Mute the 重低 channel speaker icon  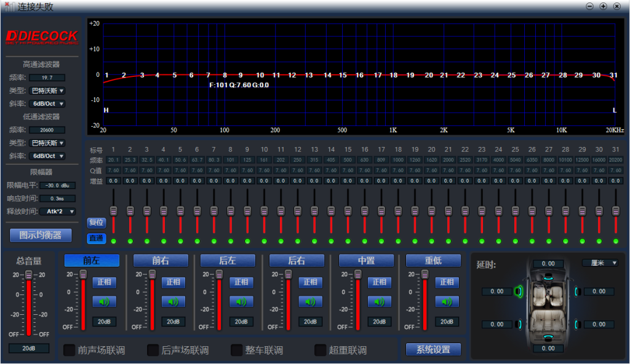pyautogui.click(x=447, y=301)
